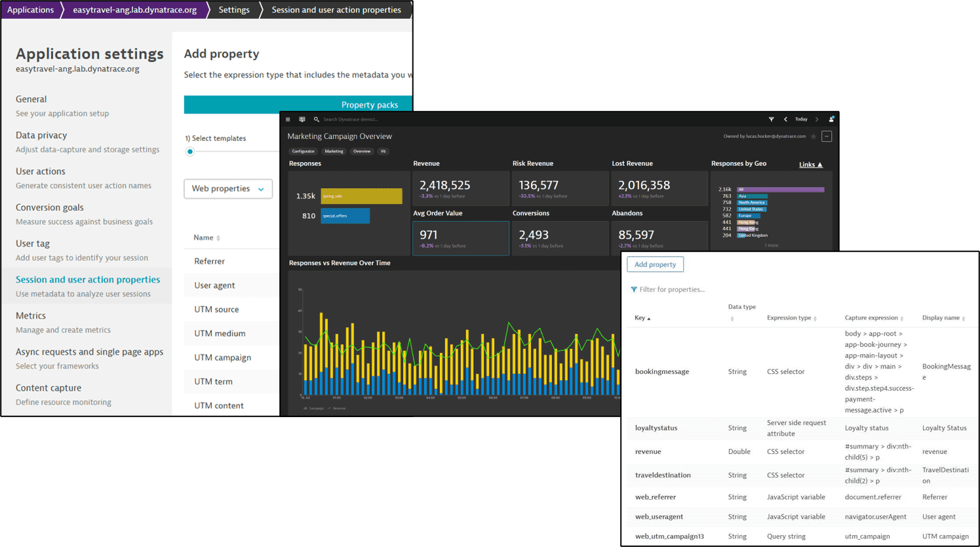Viewport: 980px width, 547px height.
Task: Sort by Display name column arrows
Action: (x=964, y=319)
